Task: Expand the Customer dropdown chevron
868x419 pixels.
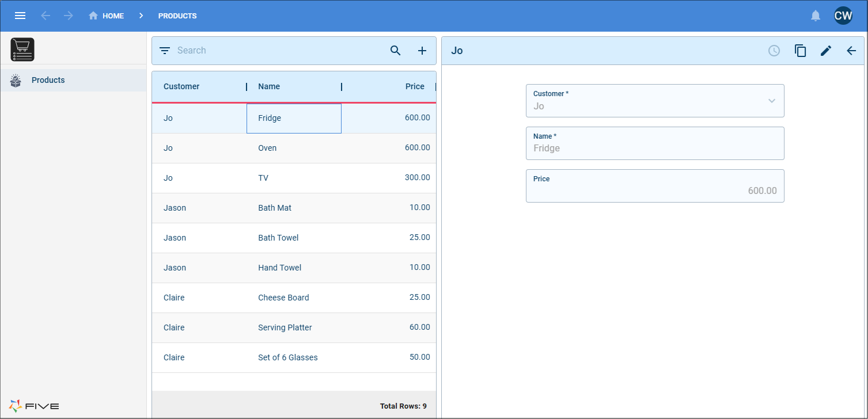Action: pyautogui.click(x=772, y=101)
